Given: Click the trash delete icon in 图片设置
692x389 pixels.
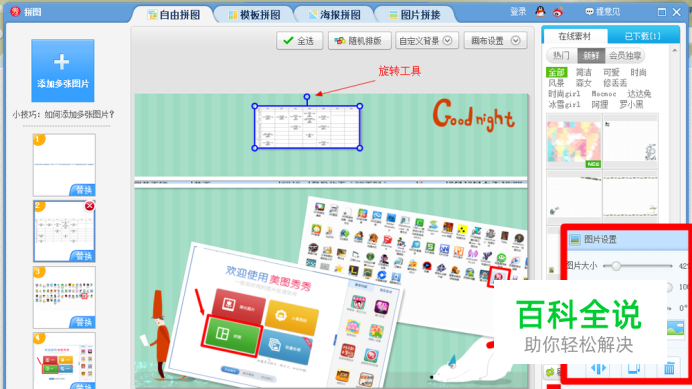Looking at the screenshot, I should 669,369.
